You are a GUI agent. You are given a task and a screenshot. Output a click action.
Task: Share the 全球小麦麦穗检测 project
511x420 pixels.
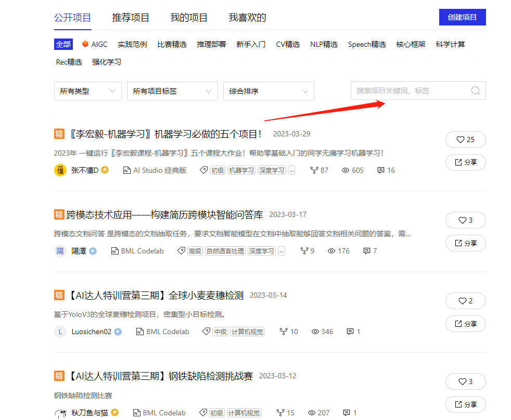[x=465, y=324]
